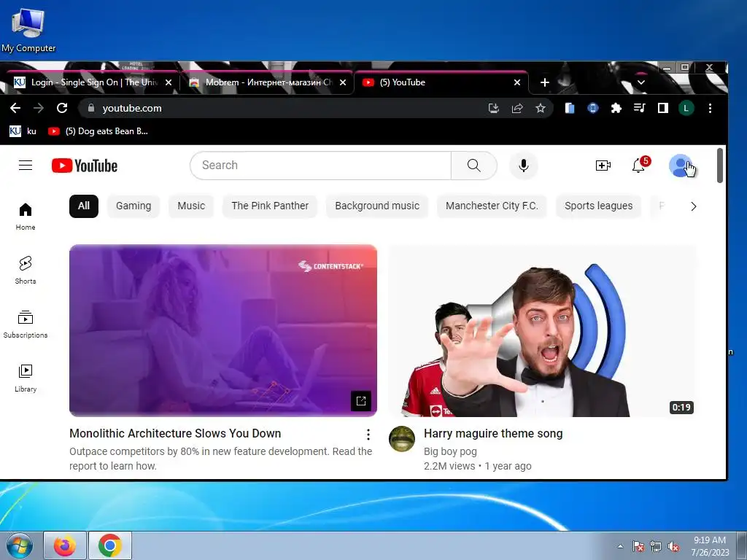Click the round blue extension icon
The width and height of the screenshot is (747, 560).
tap(592, 108)
